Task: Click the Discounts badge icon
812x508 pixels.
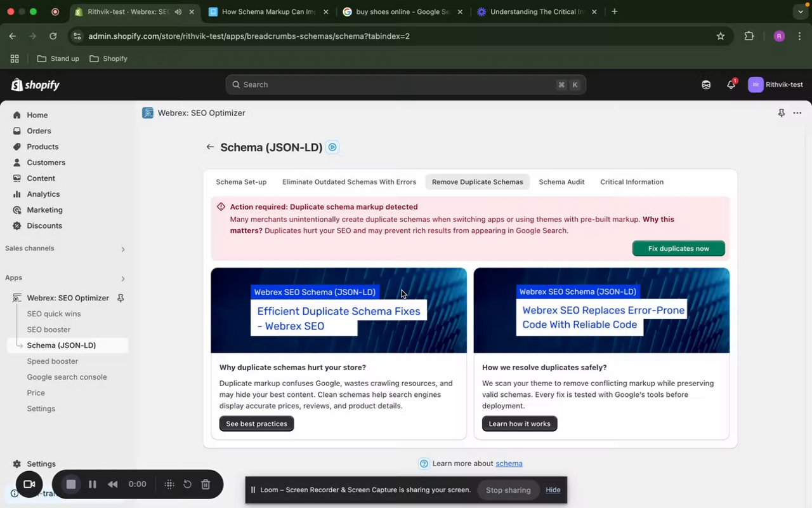Action: coord(16,226)
